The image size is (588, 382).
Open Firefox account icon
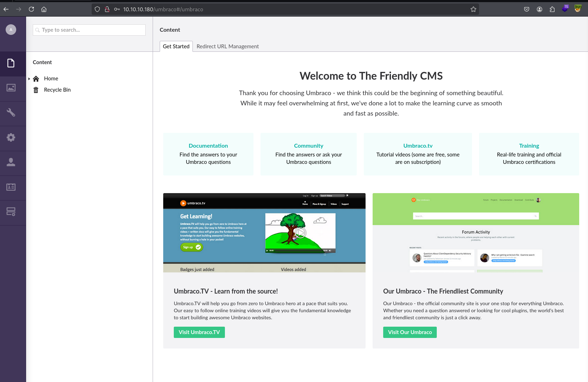[539, 9]
